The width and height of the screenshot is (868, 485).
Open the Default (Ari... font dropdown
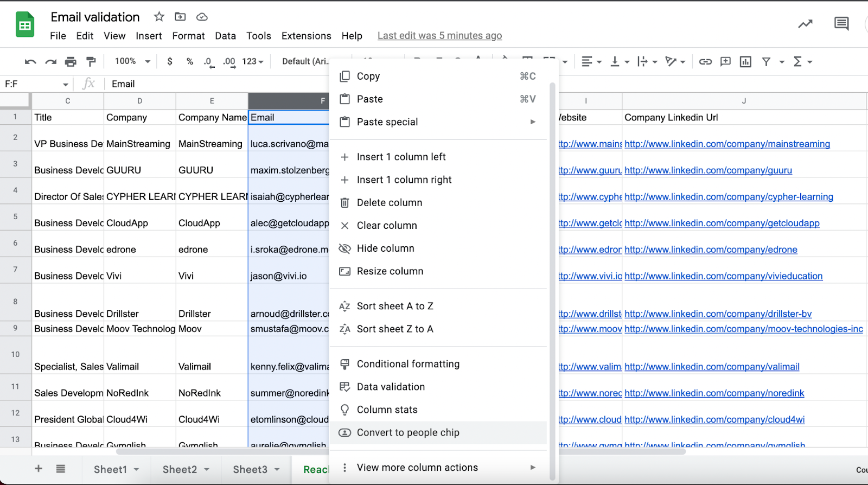(305, 61)
